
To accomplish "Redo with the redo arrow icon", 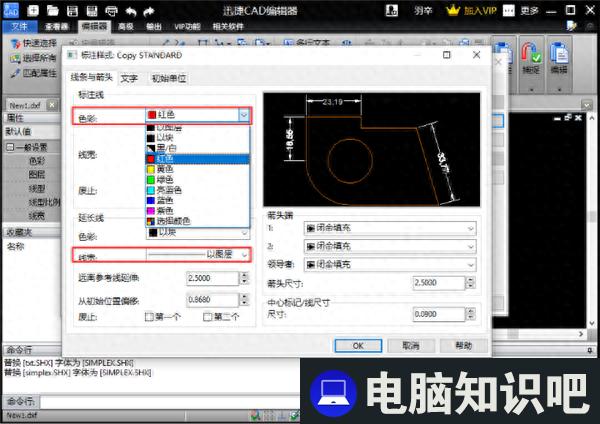I will click(148, 11).
